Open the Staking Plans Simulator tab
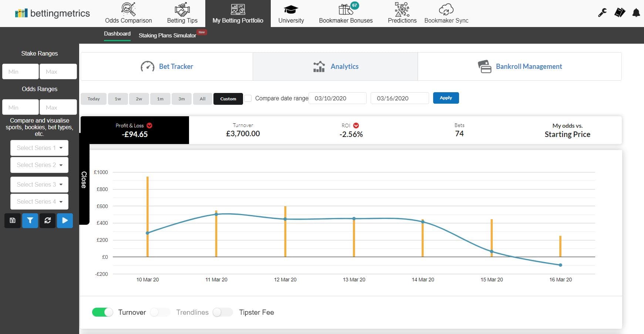Viewport: 644px width, 334px height. [167, 36]
